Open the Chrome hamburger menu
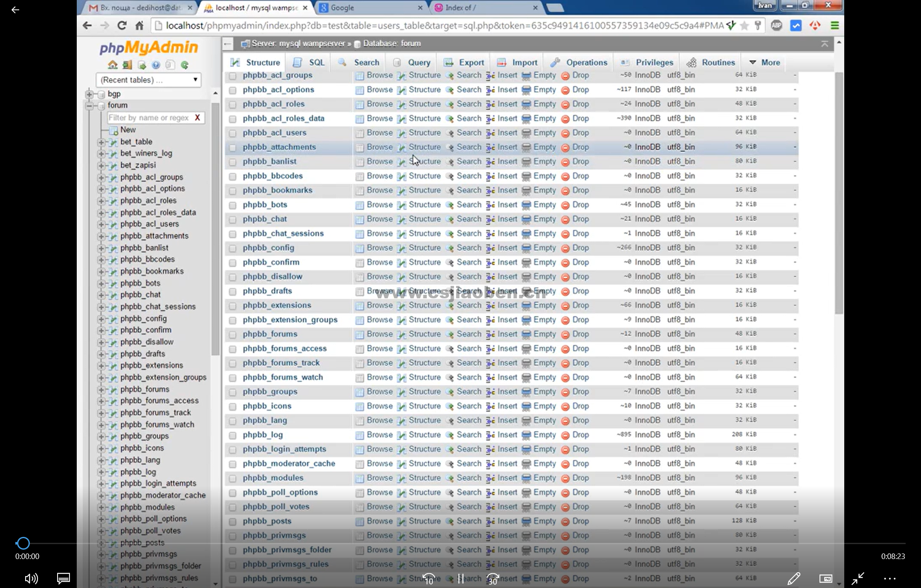This screenshot has height=588, width=921. click(x=834, y=26)
